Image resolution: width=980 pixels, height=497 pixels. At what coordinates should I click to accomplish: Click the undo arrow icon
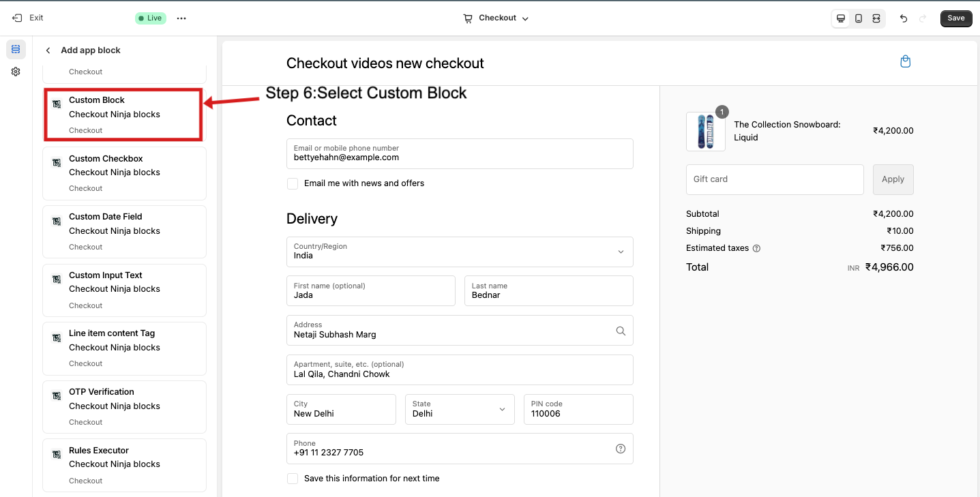click(904, 18)
